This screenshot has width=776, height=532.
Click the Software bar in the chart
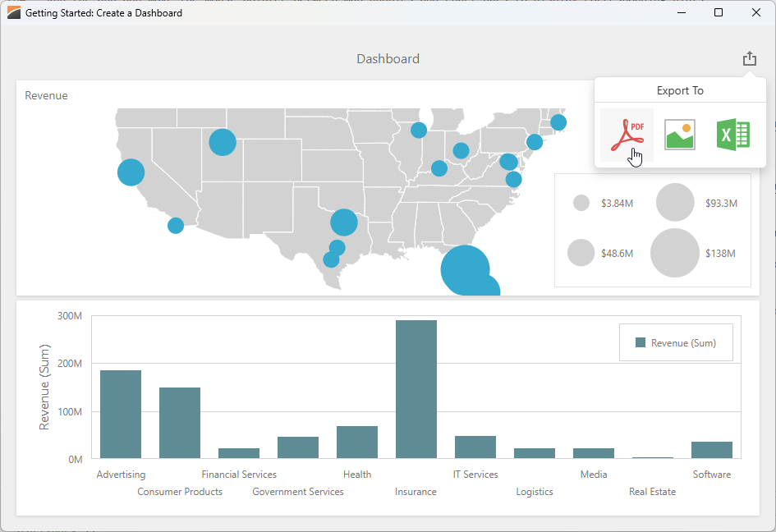click(711, 448)
